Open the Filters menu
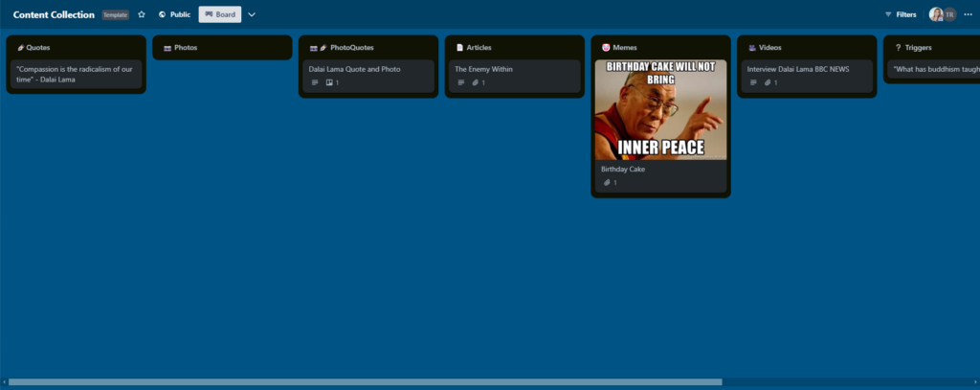 click(900, 14)
